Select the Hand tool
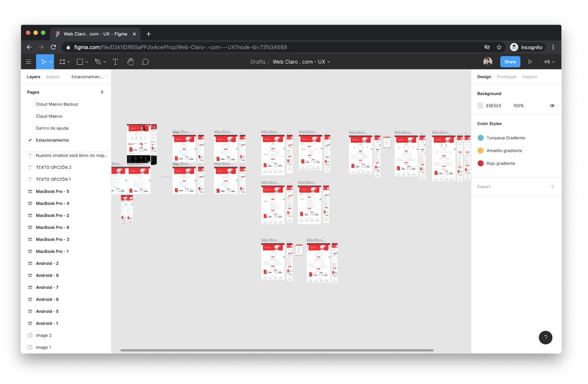Screen dimensions: 588x384 [x=130, y=61]
